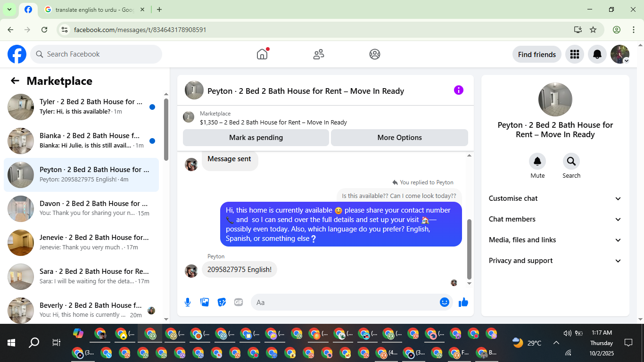
Task: Open the volume control in system tray
Action: [x=568, y=333]
